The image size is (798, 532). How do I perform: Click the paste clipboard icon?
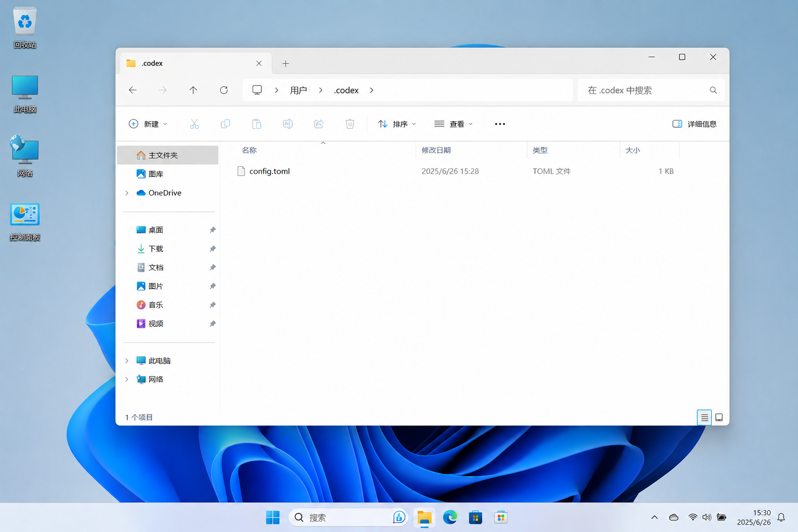(x=257, y=124)
